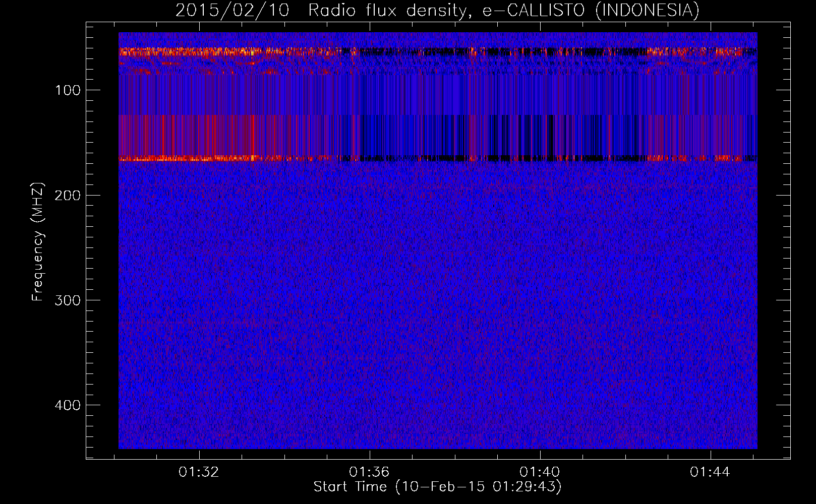Click the 'Start Time (10-Feb-15 01:29:43)' label
The image size is (816, 504).
[x=437, y=487]
